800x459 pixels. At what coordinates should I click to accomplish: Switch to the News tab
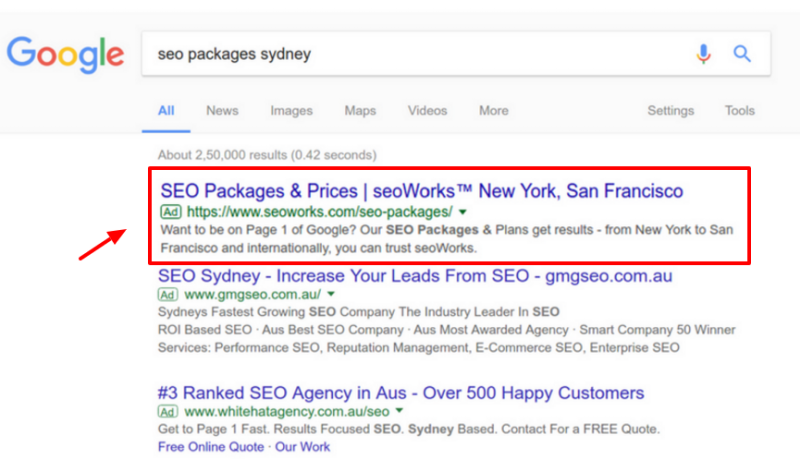click(x=221, y=111)
